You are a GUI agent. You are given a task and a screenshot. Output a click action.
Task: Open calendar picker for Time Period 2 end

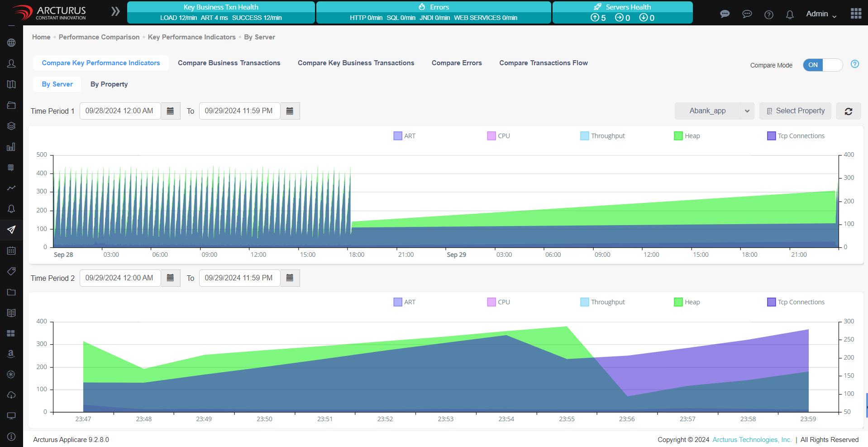tap(290, 278)
